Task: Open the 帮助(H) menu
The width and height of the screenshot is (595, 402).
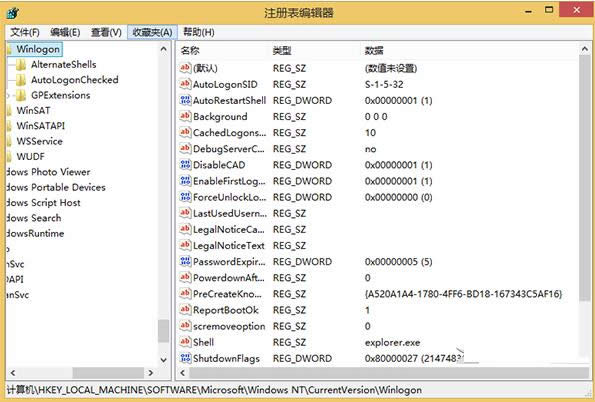Action: 198,32
